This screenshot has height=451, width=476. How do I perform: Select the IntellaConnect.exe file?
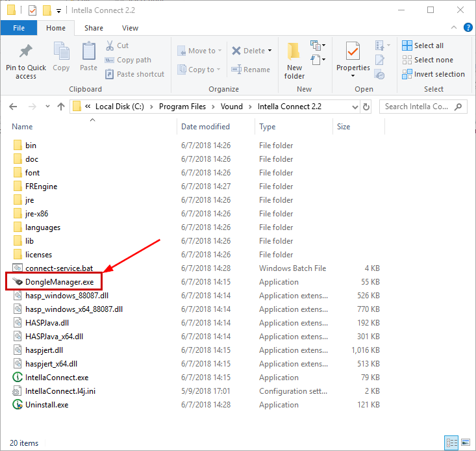point(56,378)
